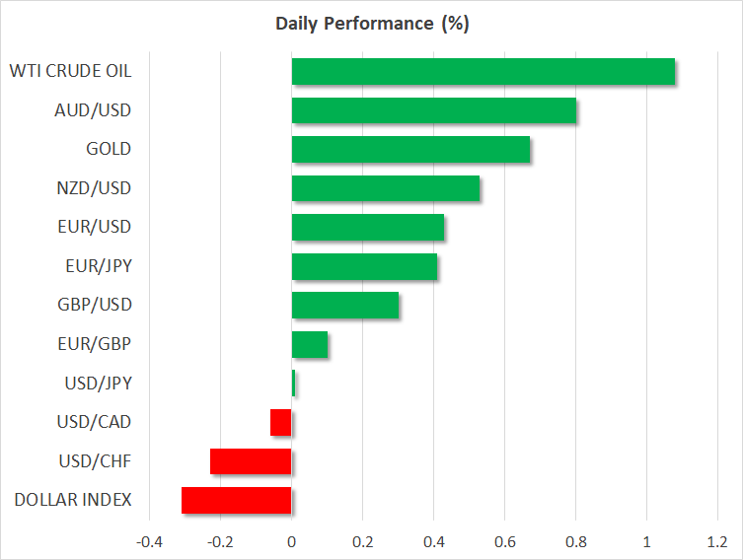The width and height of the screenshot is (743, 560).
Task: Select the -0.4 axis tick label
Action: pos(149,541)
